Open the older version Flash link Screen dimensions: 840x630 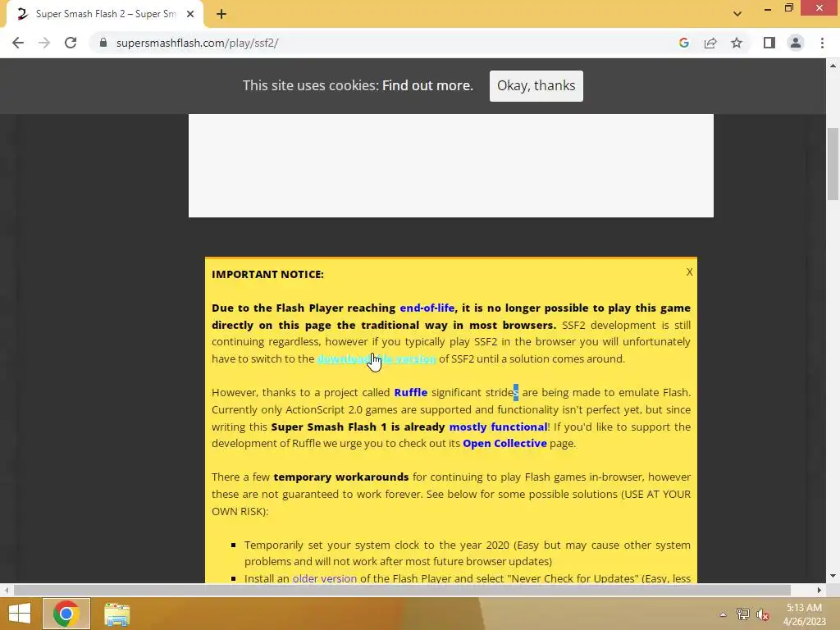tap(325, 578)
